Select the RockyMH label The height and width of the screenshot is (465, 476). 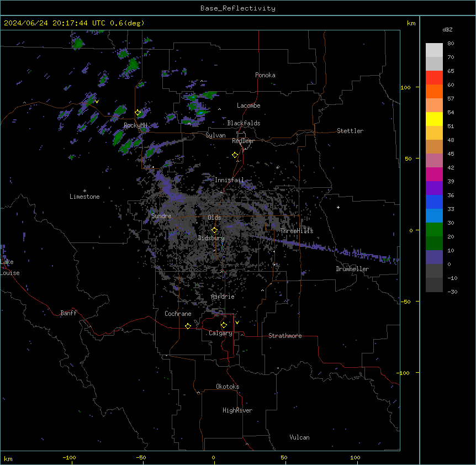(135, 125)
